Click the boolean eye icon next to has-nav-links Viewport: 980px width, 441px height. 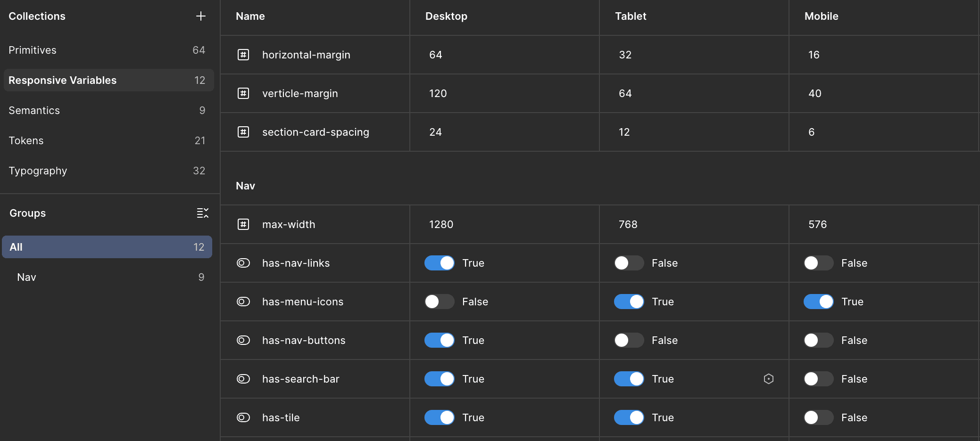point(243,263)
